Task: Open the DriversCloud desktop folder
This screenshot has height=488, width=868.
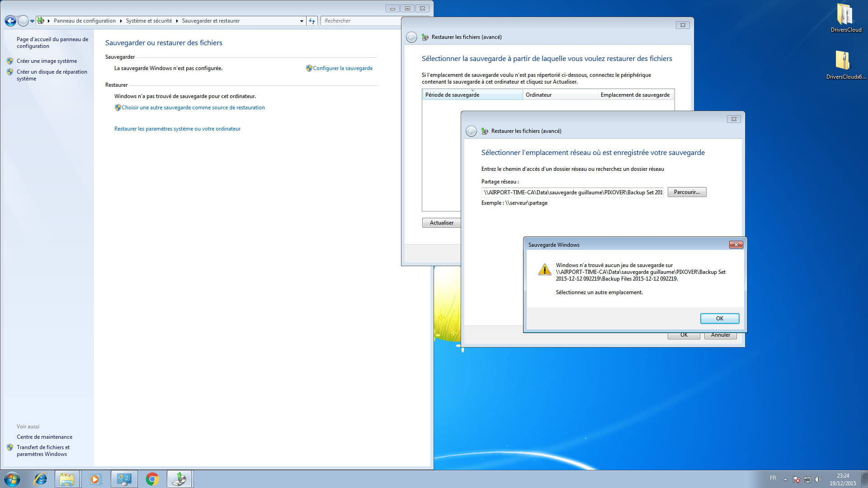Action: pyautogui.click(x=846, y=18)
